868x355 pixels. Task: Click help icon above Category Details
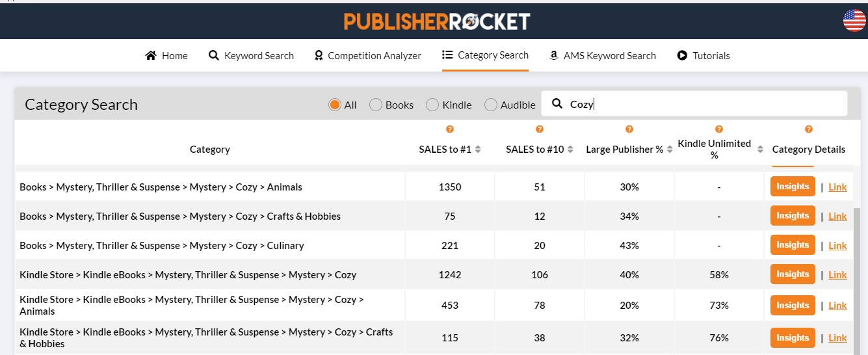coord(809,129)
